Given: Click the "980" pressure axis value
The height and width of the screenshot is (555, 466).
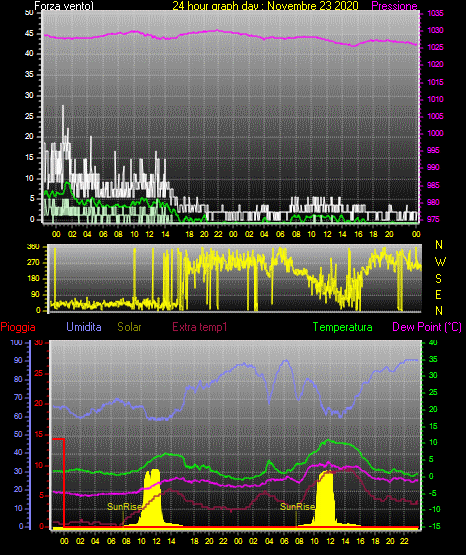Looking at the screenshot, I should click(433, 202).
